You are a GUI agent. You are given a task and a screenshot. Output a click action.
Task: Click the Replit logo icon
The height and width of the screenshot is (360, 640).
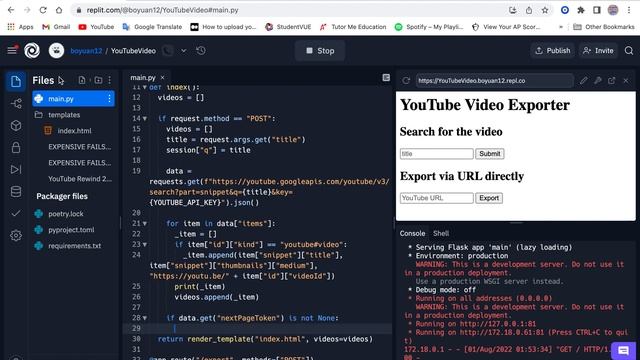(x=32, y=51)
